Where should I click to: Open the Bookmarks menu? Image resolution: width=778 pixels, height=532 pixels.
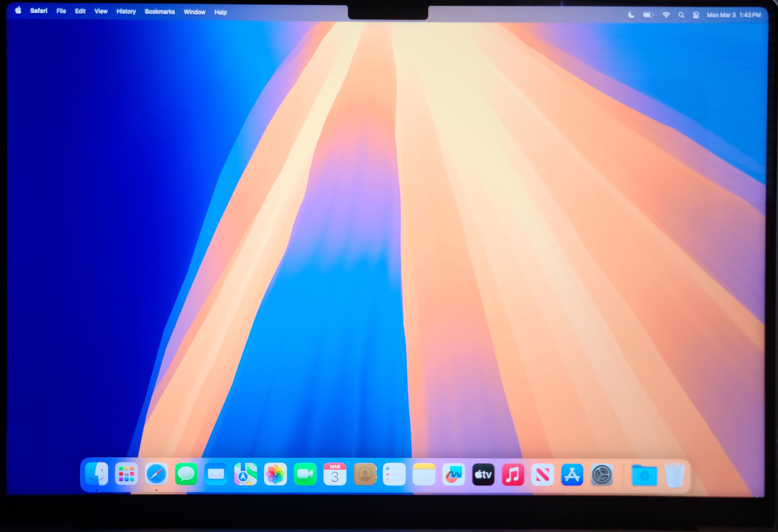click(x=160, y=12)
